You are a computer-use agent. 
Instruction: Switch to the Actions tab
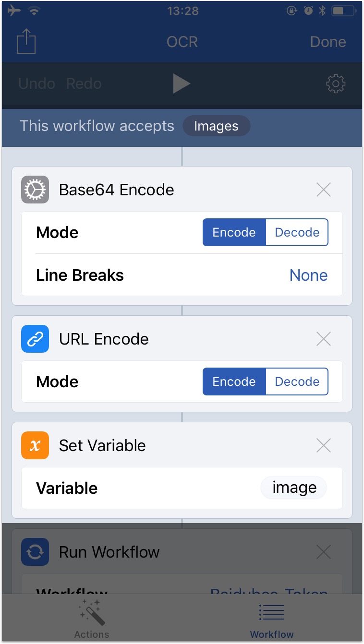point(91,619)
